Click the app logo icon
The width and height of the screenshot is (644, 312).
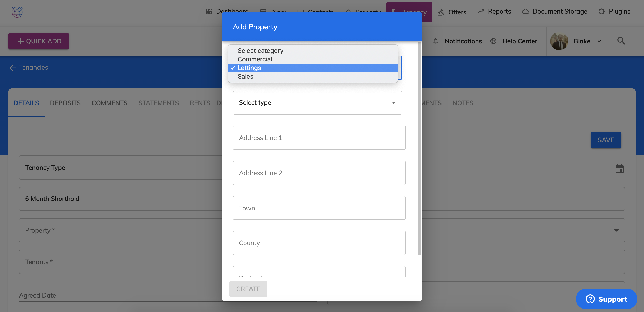pos(17,12)
